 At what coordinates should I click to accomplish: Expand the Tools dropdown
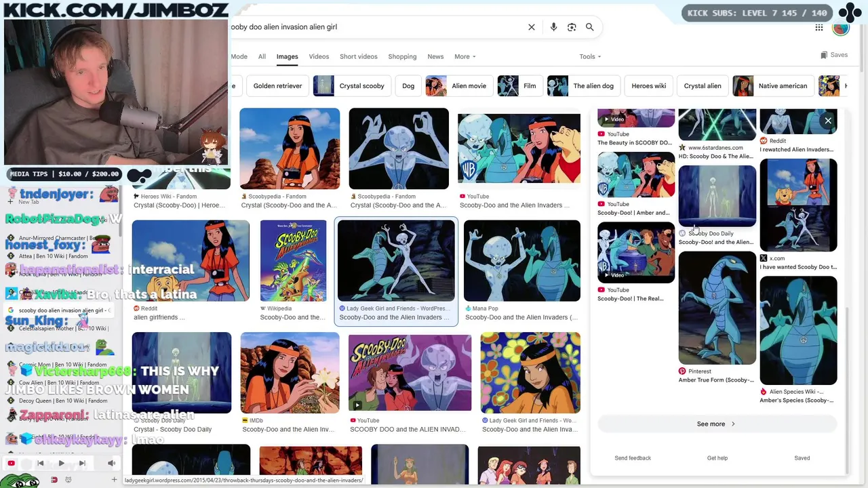coord(590,56)
